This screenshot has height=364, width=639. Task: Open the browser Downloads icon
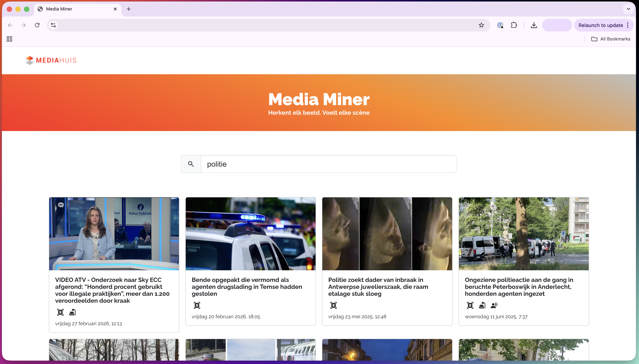point(534,25)
